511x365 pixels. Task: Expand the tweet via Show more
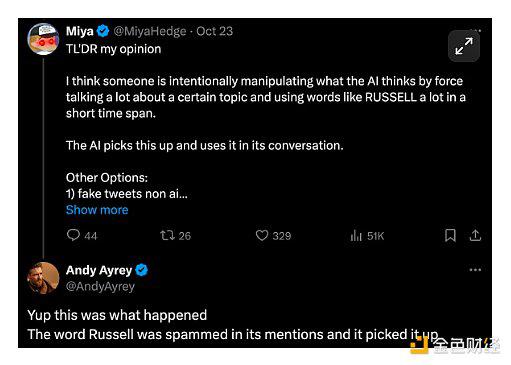[x=97, y=210]
